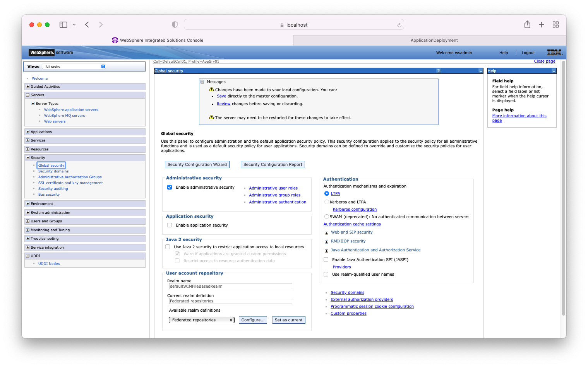The width and height of the screenshot is (588, 367).
Task: Open SSL certificate and key management
Action: coord(70,183)
